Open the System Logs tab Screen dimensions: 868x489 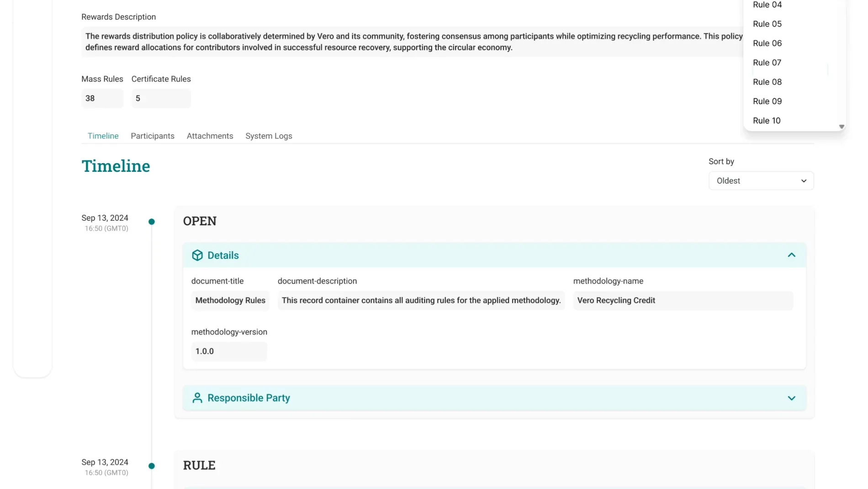point(269,136)
